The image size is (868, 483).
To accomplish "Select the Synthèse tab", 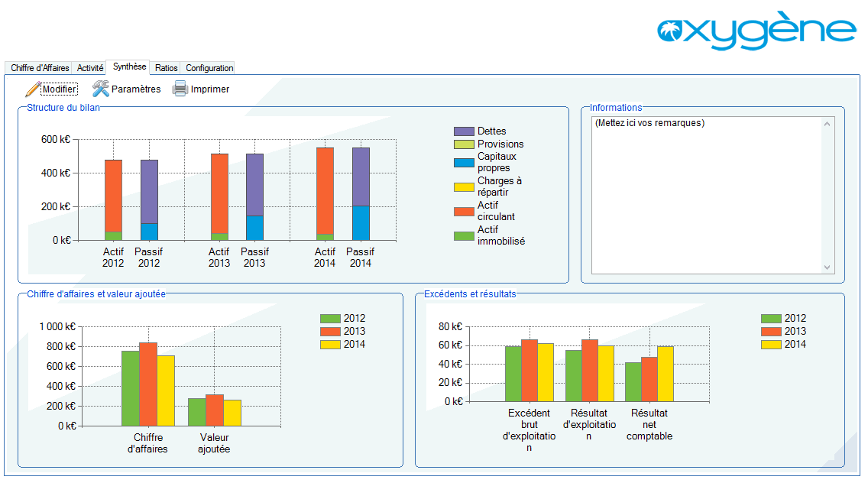I will coord(129,67).
